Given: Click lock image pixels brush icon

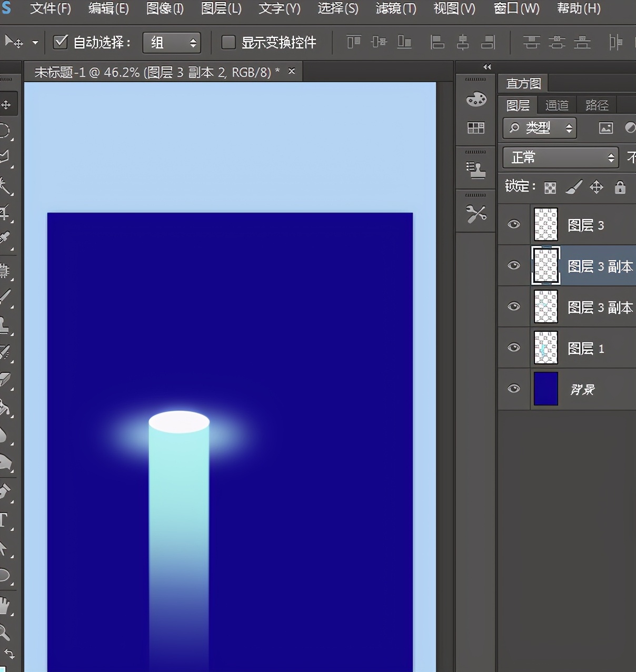Looking at the screenshot, I should point(574,187).
